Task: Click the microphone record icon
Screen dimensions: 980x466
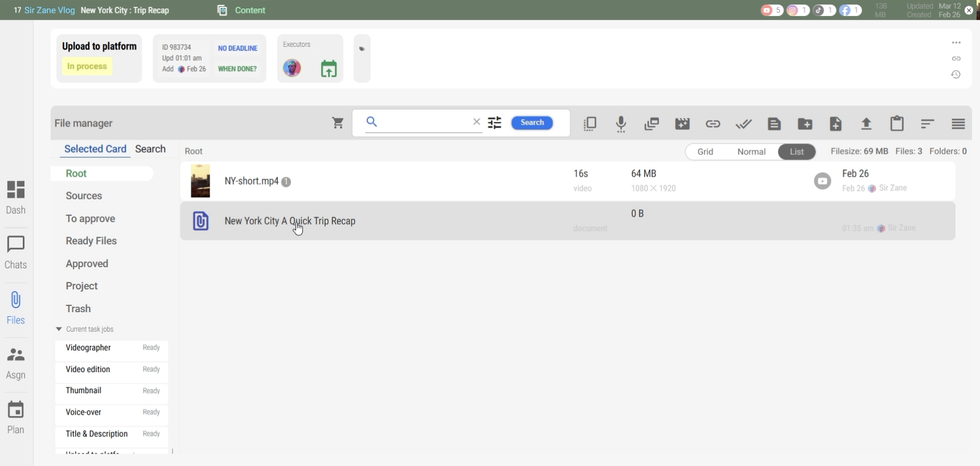Action: (621, 124)
